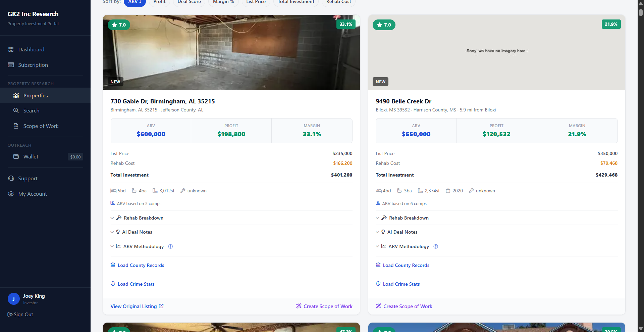Click the shield icon beside Load Crime Stats
Viewport: 644px width, 332px height.
coord(113,284)
